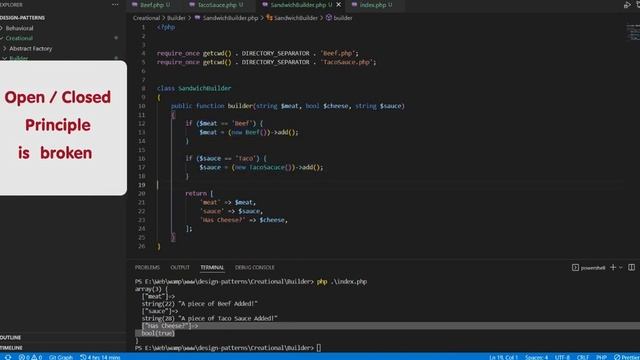This screenshot has height=360, width=640.
Task: Open the new terminal launch profile dropdown
Action: [621, 268]
